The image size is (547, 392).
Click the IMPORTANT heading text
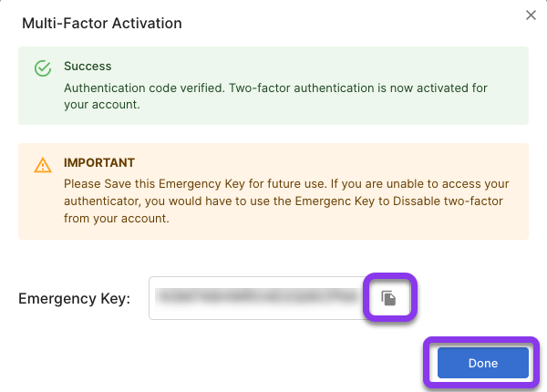pyautogui.click(x=99, y=163)
